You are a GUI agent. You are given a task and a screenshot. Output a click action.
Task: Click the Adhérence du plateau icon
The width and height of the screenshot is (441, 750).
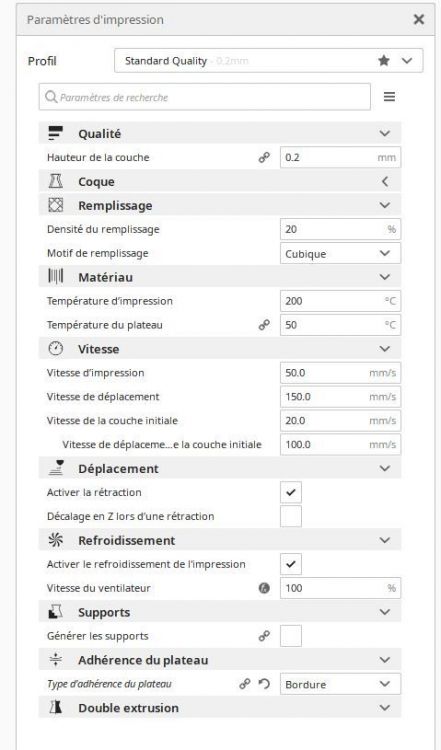(56, 660)
